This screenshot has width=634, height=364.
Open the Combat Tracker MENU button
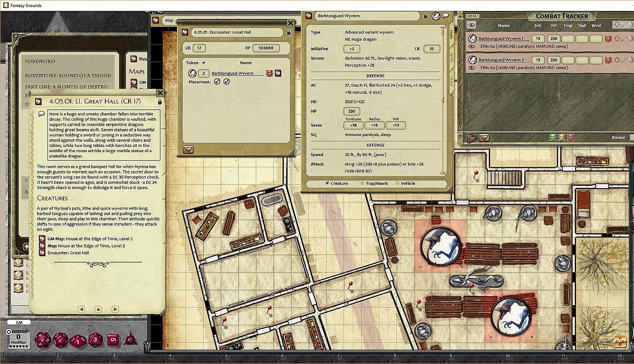click(x=472, y=16)
